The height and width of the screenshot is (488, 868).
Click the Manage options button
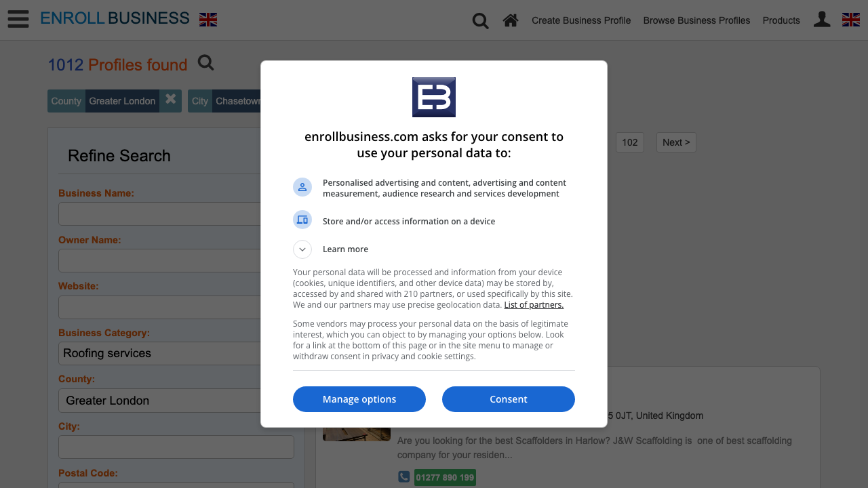(x=359, y=399)
